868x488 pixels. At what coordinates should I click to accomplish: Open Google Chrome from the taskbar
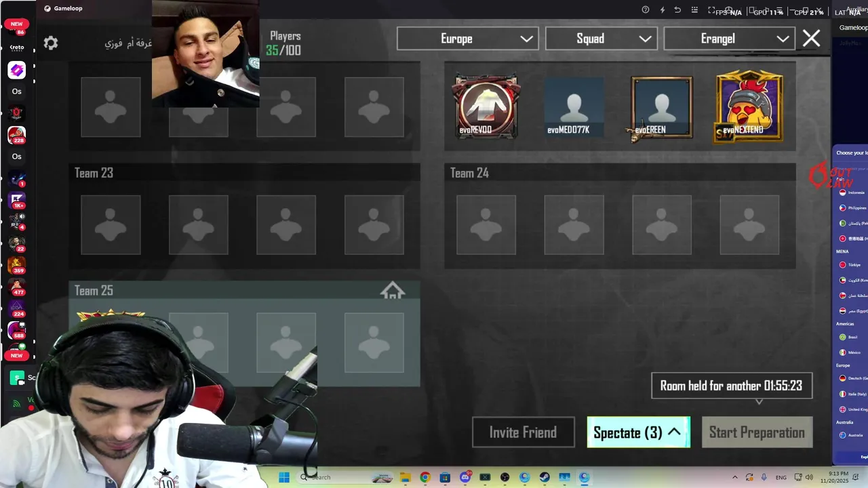point(425,477)
